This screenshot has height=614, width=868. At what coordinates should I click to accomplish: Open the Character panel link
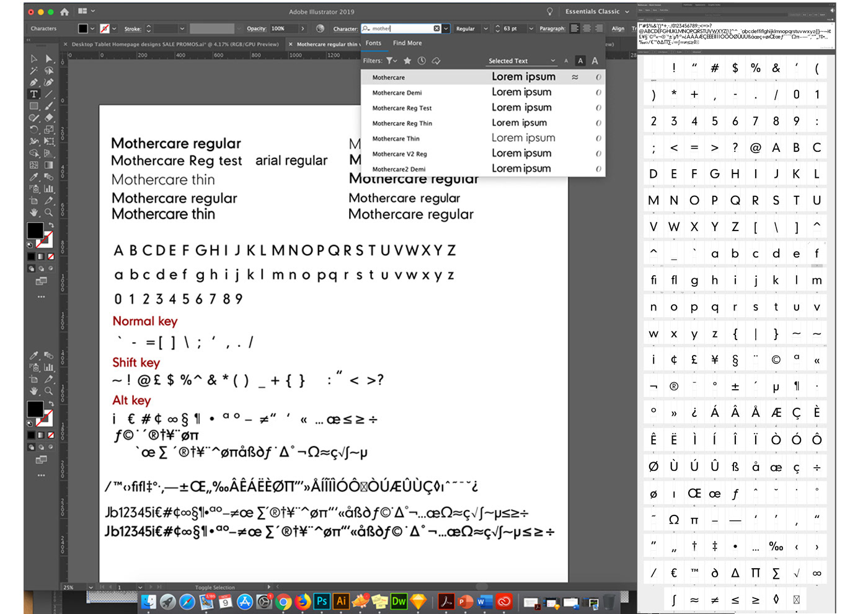[345, 29]
